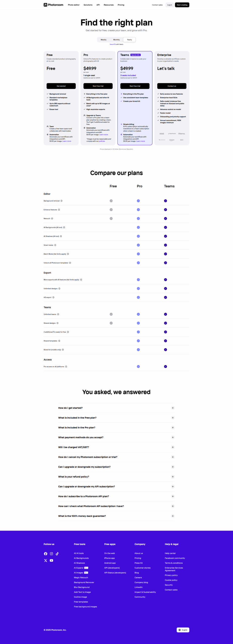Show info icon next to Smart resize

click(x=55, y=245)
